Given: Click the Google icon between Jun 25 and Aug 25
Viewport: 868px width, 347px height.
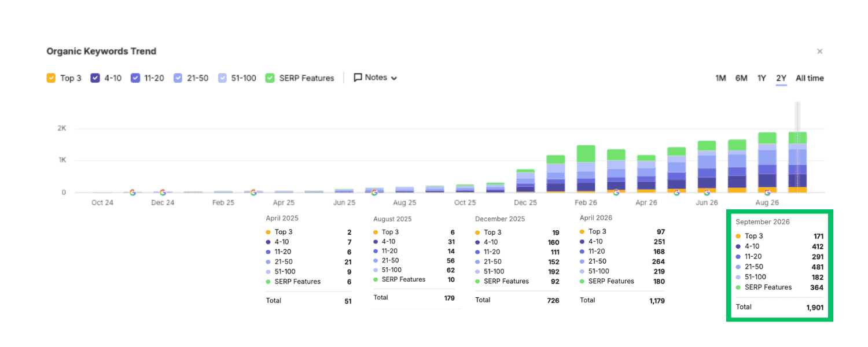Looking at the screenshot, I should click(x=374, y=193).
